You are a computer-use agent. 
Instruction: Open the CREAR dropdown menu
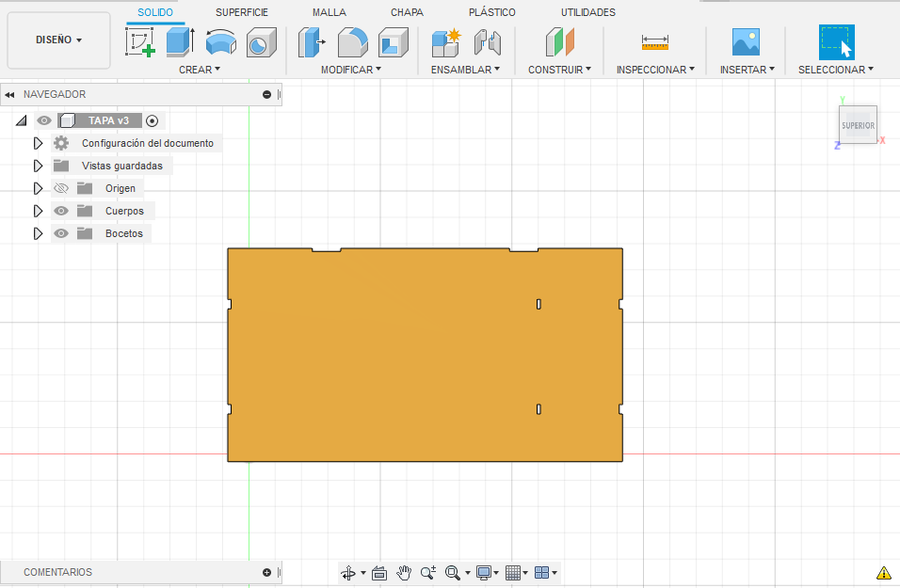tap(200, 70)
